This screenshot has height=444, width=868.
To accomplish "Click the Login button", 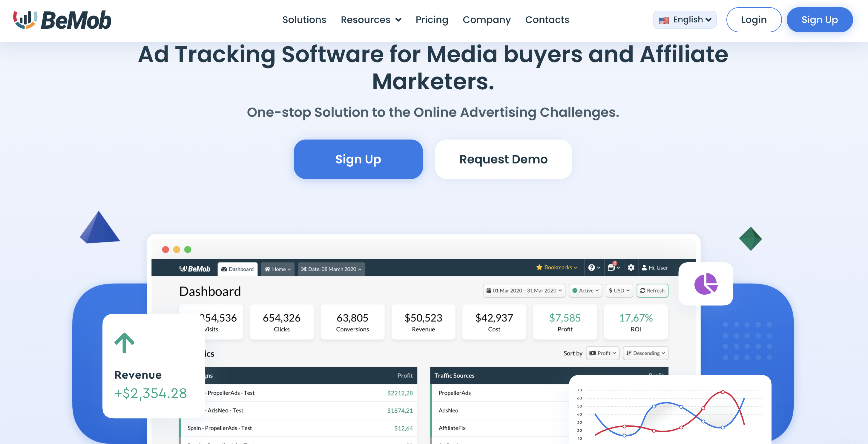I will click(x=754, y=20).
